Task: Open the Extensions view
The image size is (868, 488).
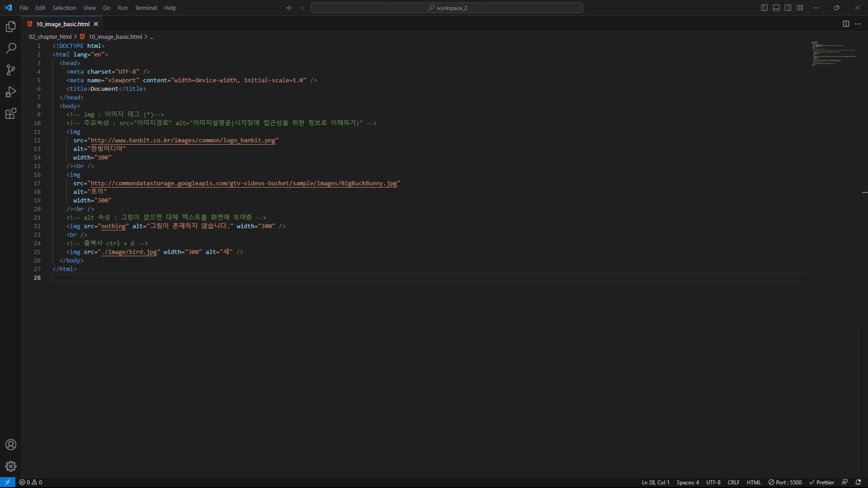Action: pos(11,113)
